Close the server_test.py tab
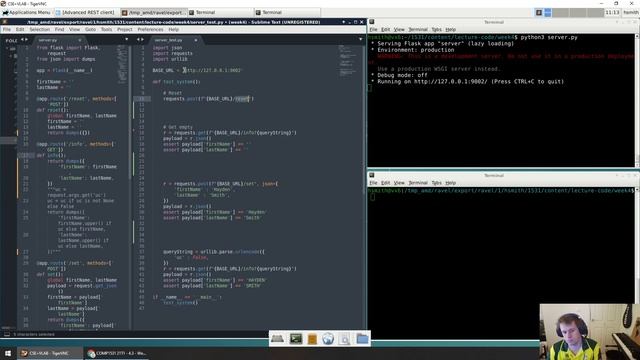640x360 pixels. click(x=196, y=40)
